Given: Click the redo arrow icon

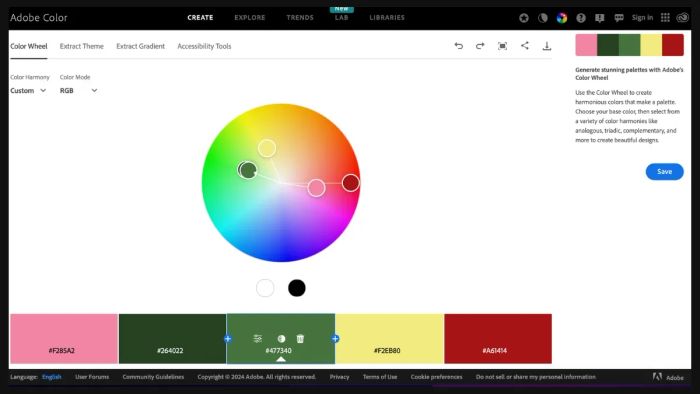Looking at the screenshot, I should pos(480,46).
